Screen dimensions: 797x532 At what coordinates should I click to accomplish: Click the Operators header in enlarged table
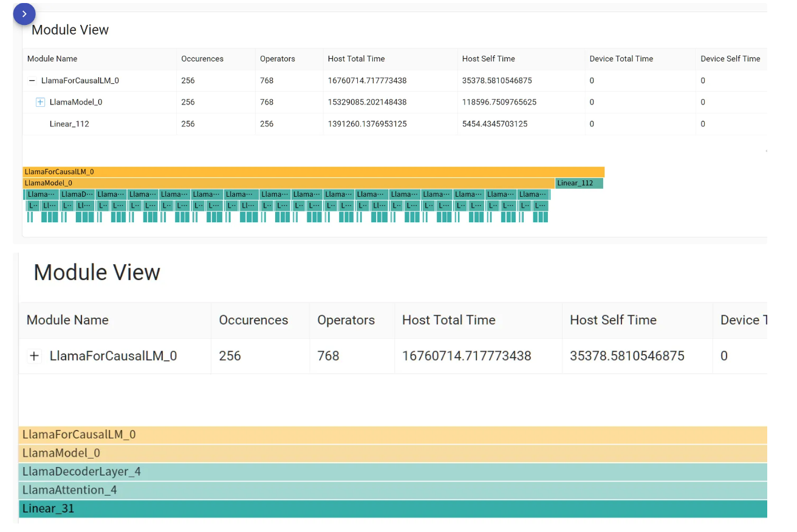point(346,320)
